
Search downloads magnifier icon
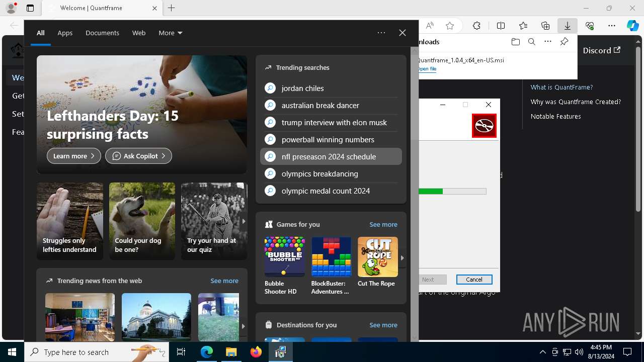click(x=531, y=42)
